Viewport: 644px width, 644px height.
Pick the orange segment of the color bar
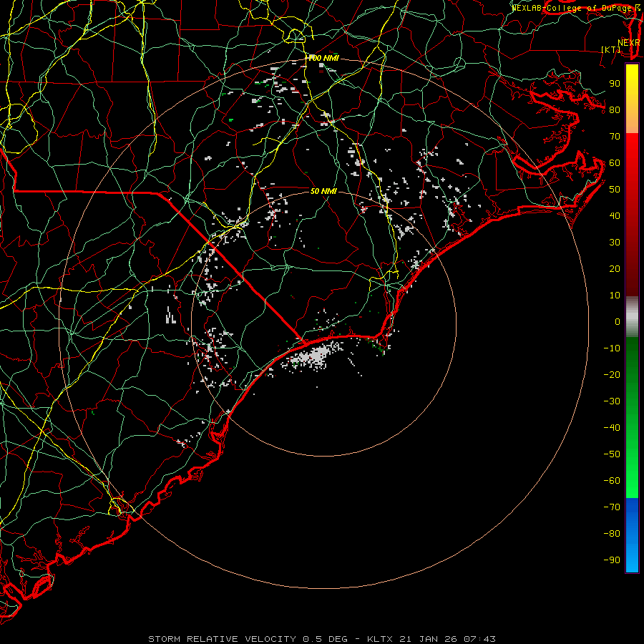[632, 121]
